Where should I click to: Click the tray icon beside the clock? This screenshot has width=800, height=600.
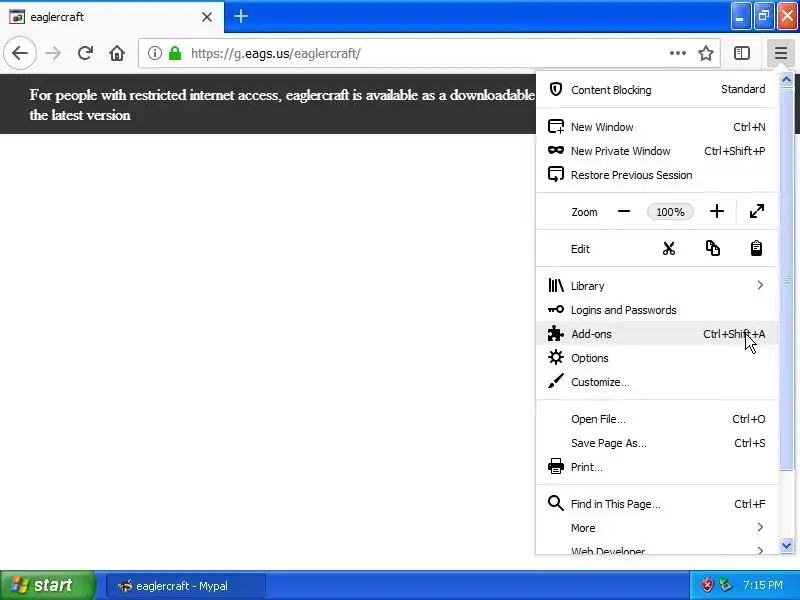click(725, 585)
